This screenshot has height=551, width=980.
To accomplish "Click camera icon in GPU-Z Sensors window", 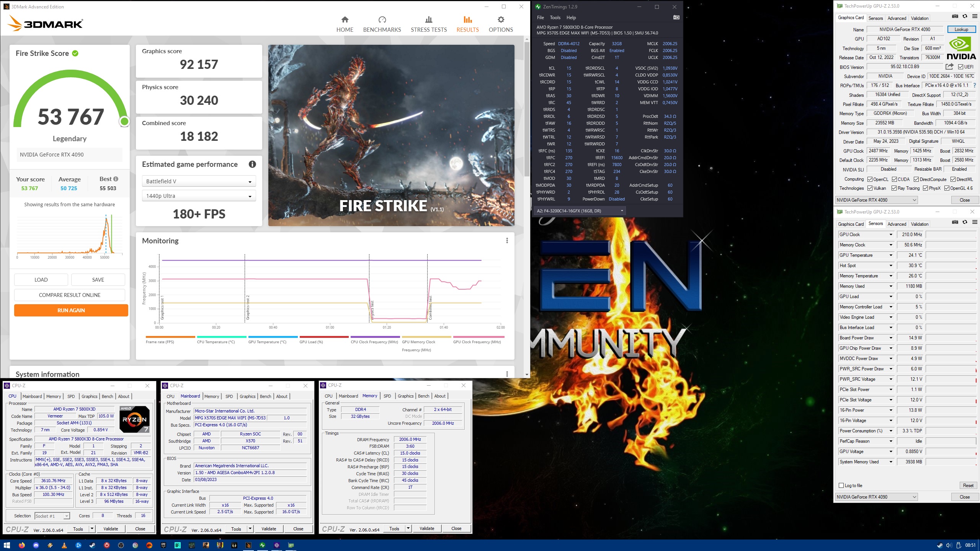I will (955, 222).
